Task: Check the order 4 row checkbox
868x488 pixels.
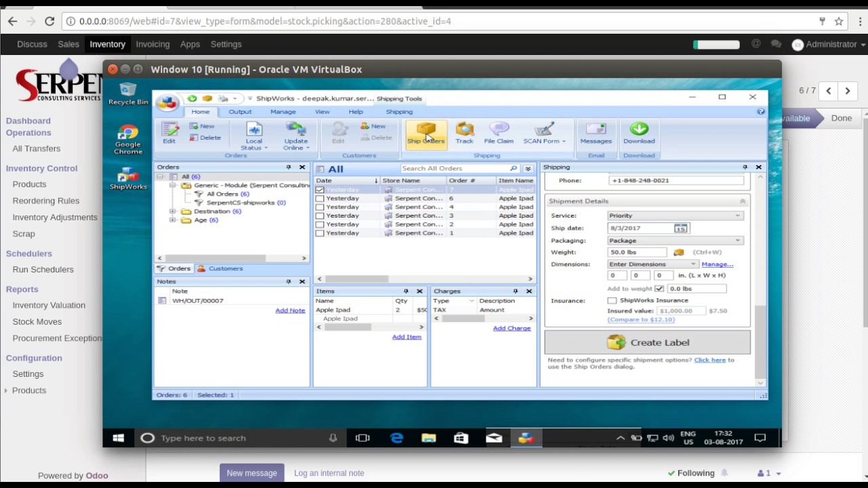Action: 319,207
